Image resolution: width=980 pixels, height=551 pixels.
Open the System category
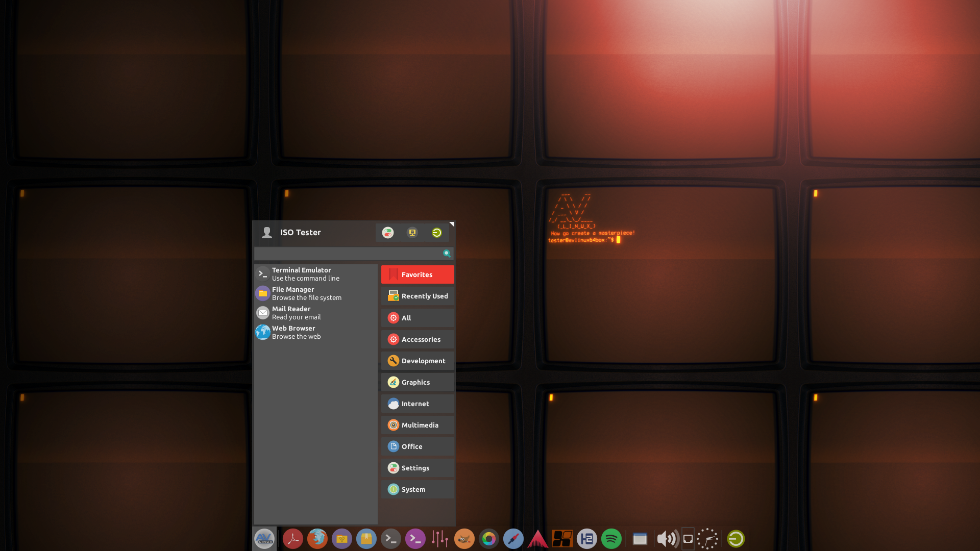click(x=418, y=489)
